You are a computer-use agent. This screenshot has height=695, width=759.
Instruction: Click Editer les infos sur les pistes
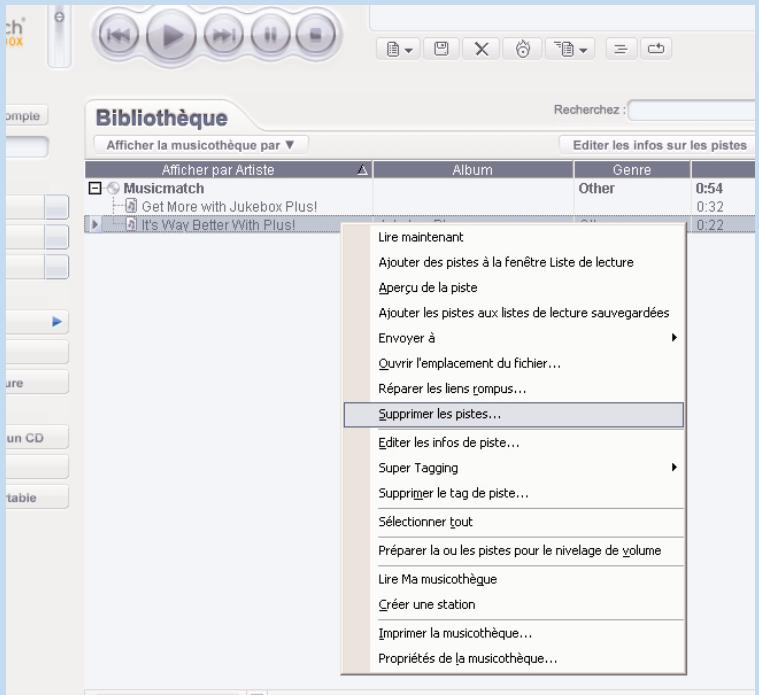[x=658, y=145]
